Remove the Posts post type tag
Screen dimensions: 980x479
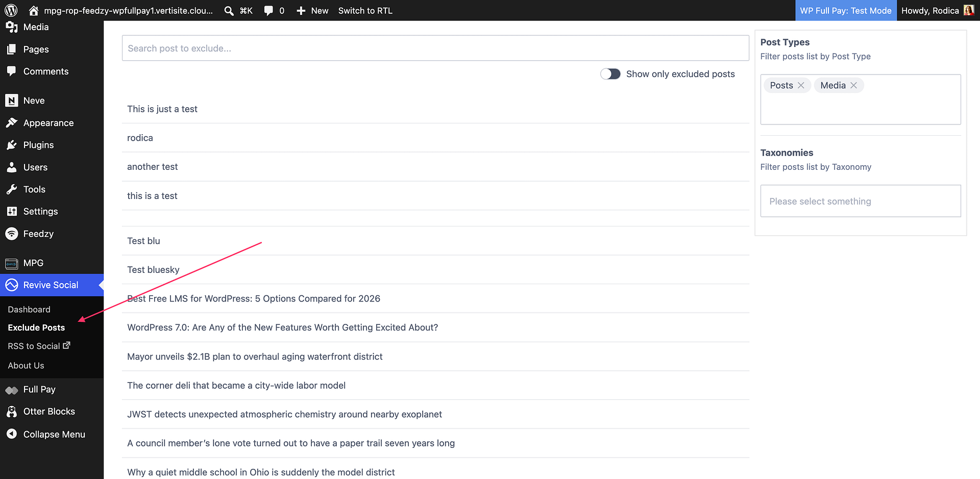tap(801, 85)
